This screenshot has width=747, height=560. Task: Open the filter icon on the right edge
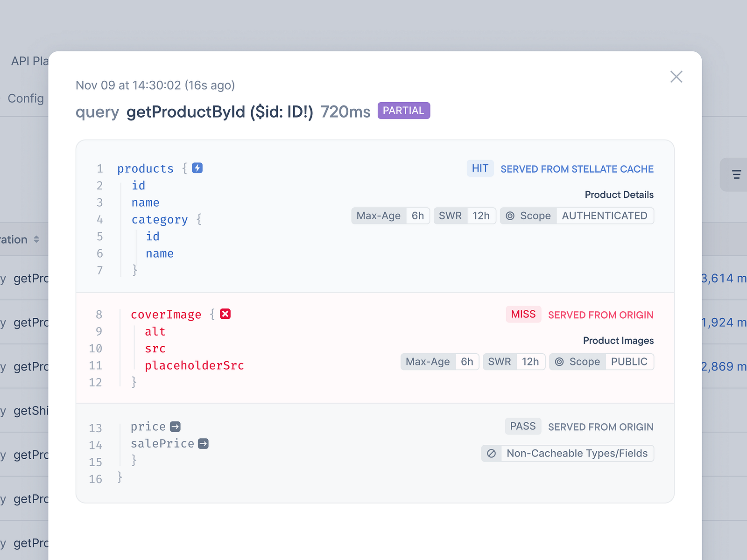tap(736, 175)
